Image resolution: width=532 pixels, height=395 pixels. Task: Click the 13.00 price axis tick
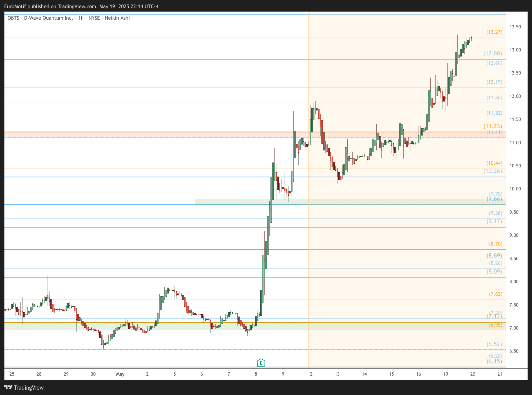[x=515, y=50]
